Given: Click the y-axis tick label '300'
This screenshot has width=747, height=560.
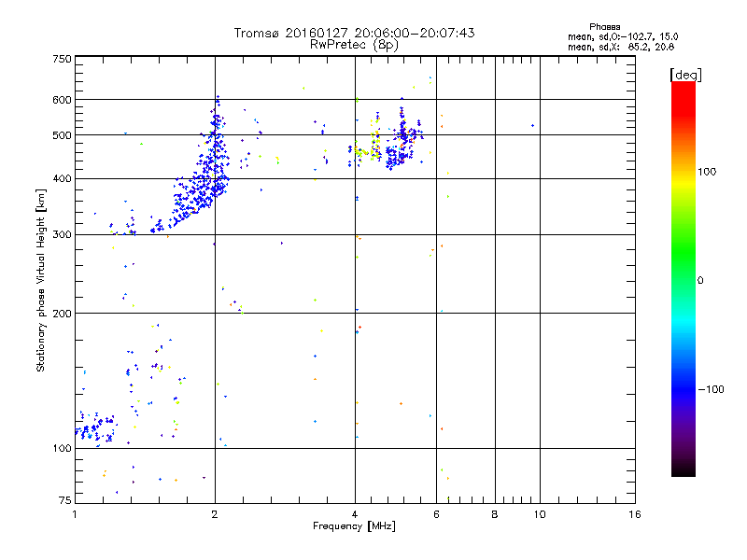Looking at the screenshot, I should pyautogui.click(x=62, y=235).
